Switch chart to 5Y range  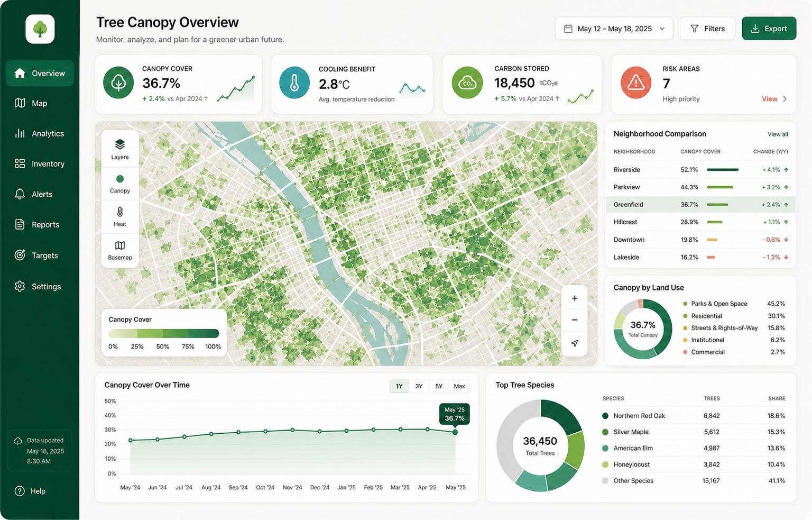point(439,386)
